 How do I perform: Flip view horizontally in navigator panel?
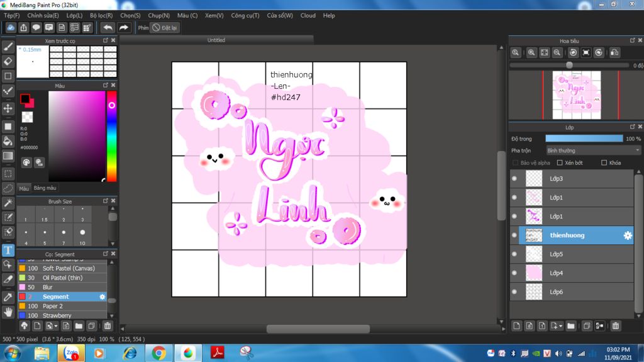tap(614, 53)
